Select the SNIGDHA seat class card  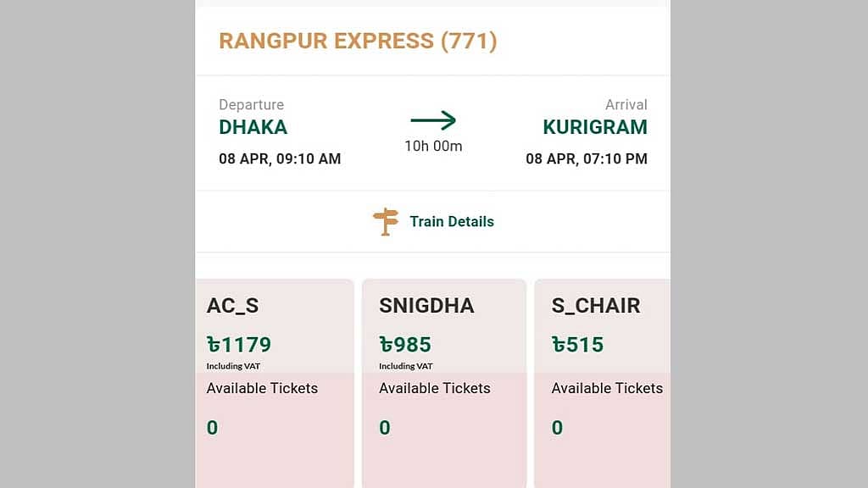pyautogui.click(x=444, y=384)
